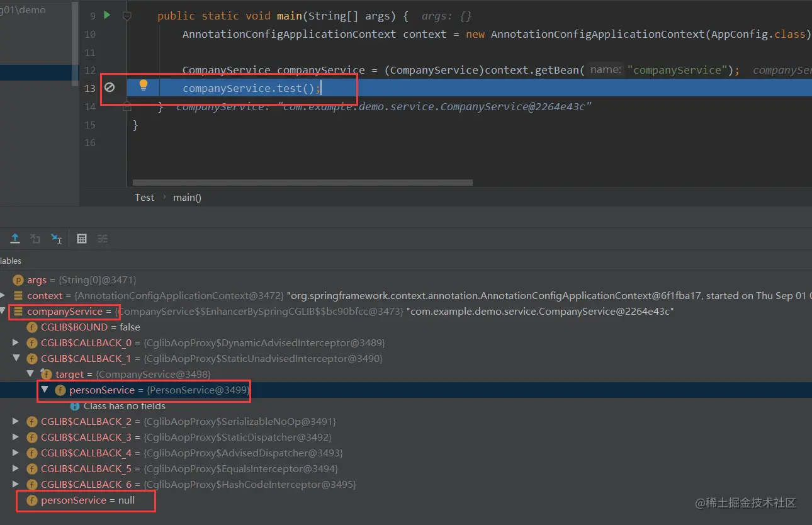Expand the CGLIB$CALLBACK_0 node
Image resolution: width=812 pixels, height=525 pixels.
(x=16, y=343)
